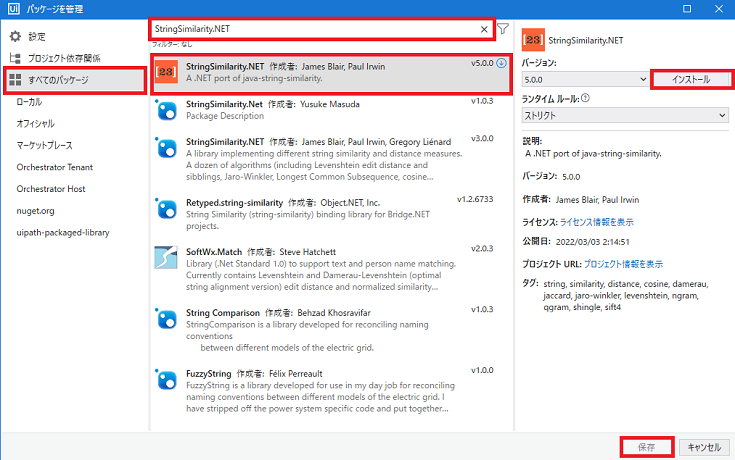The height and width of the screenshot is (460, 735).
Task: Click the インストール button
Action: click(691, 79)
